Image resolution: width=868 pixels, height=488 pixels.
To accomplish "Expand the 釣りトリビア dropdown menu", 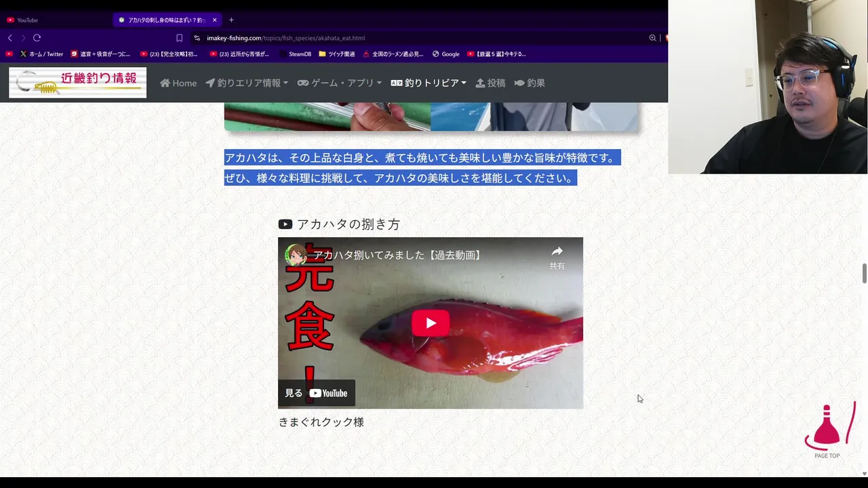I will point(429,83).
